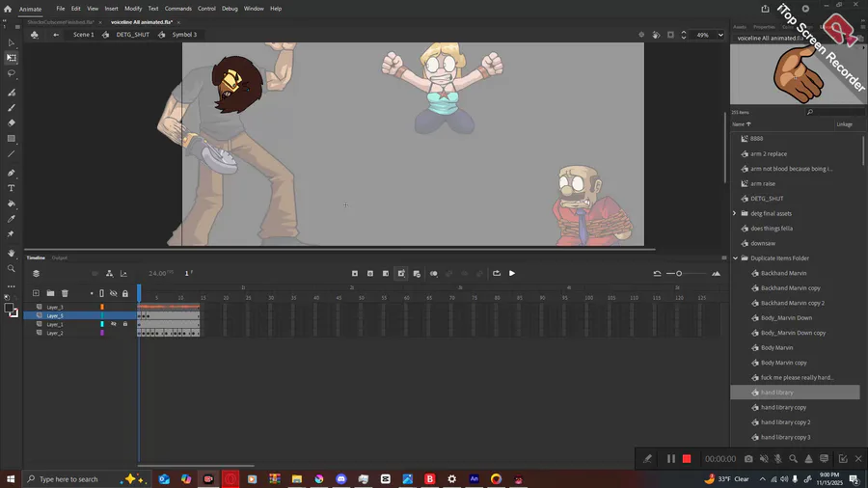Viewport: 868px width, 488px height.
Task: Open layer depth panel icon
Action: (x=36, y=273)
